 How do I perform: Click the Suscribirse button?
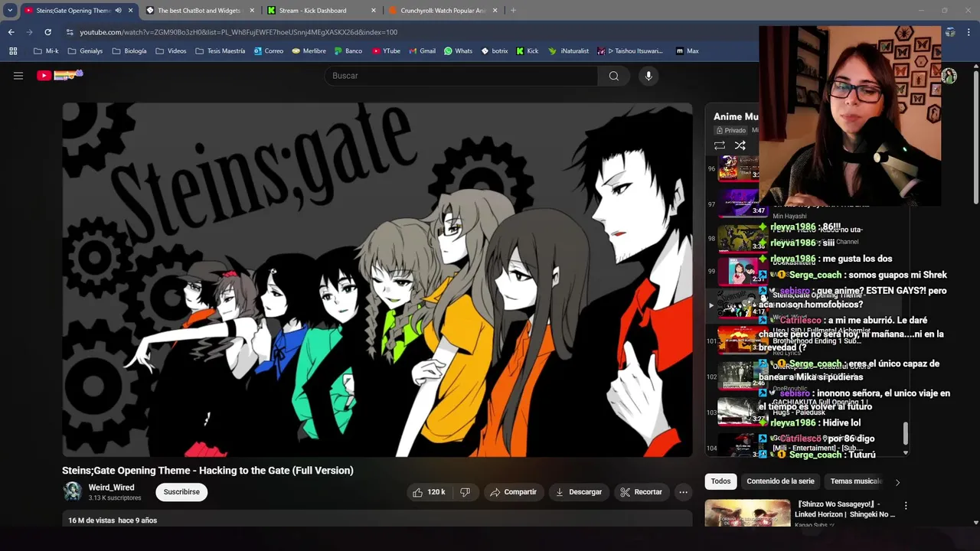(181, 492)
